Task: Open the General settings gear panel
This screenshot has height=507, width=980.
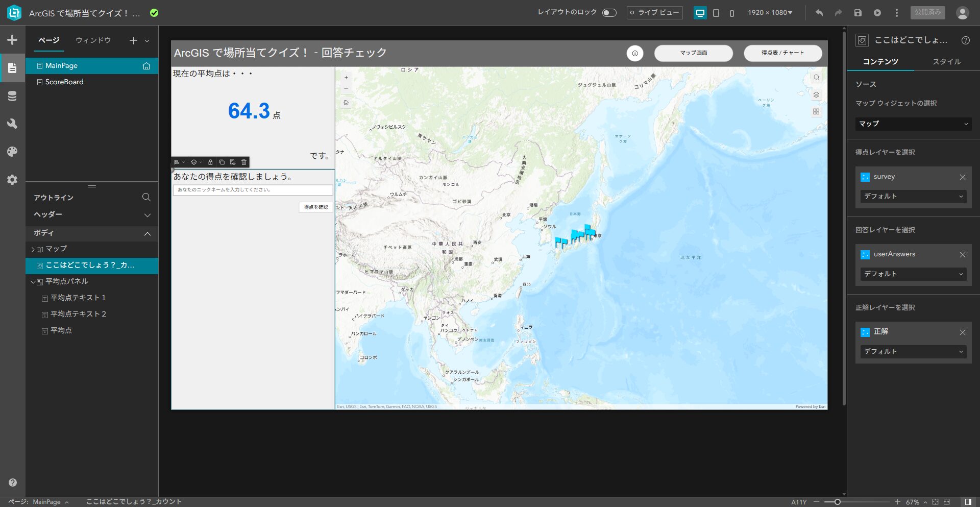Action: pos(12,180)
